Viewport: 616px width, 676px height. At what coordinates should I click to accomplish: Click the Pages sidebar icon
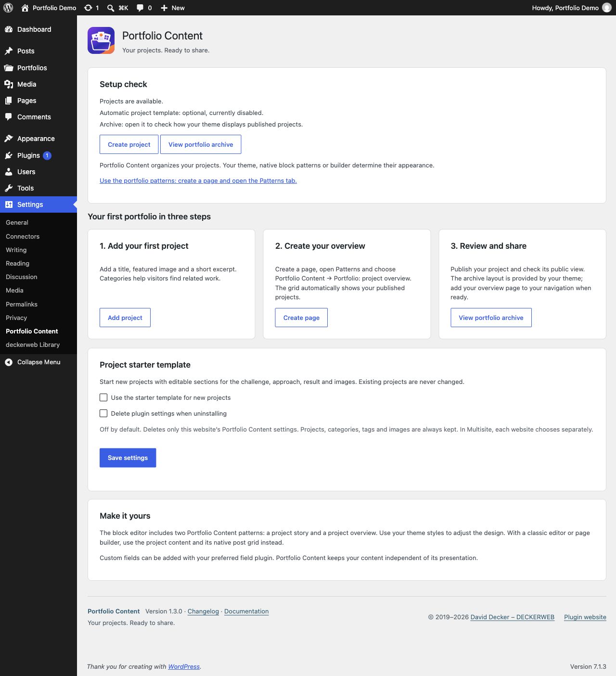coord(9,101)
